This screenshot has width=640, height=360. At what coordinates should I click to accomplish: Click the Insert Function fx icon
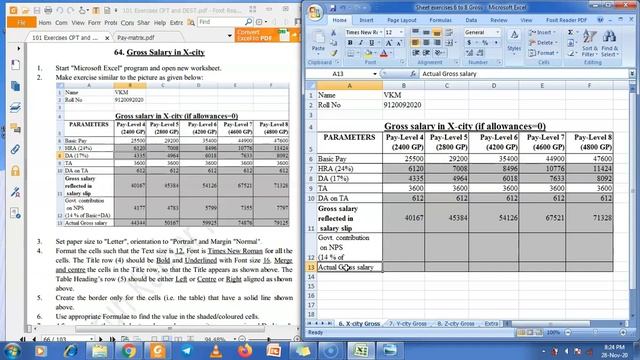click(x=413, y=74)
